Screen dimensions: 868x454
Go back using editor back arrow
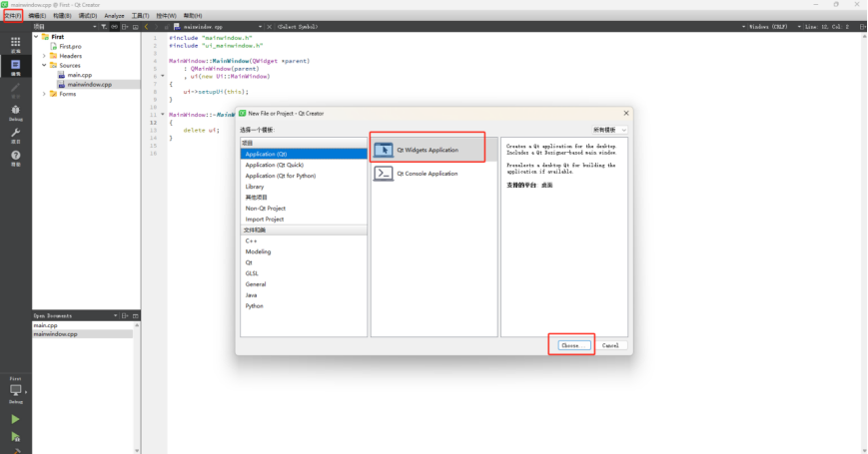pyautogui.click(x=147, y=27)
